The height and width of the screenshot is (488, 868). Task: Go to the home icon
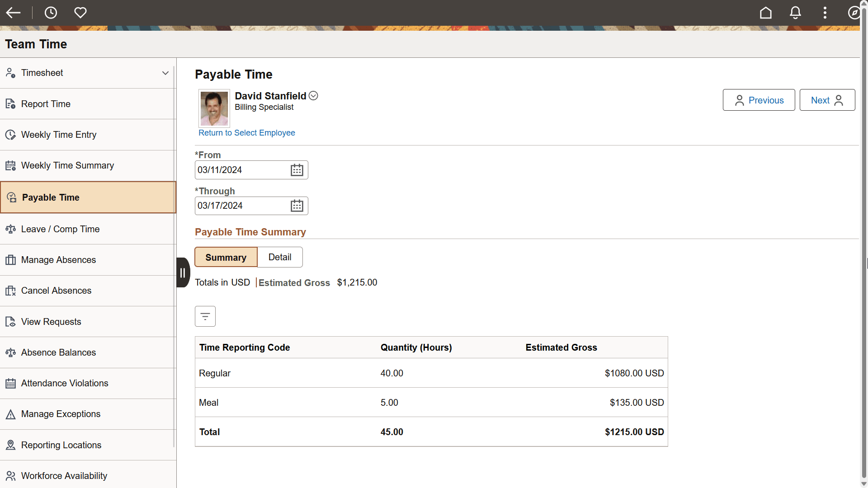[x=765, y=13]
